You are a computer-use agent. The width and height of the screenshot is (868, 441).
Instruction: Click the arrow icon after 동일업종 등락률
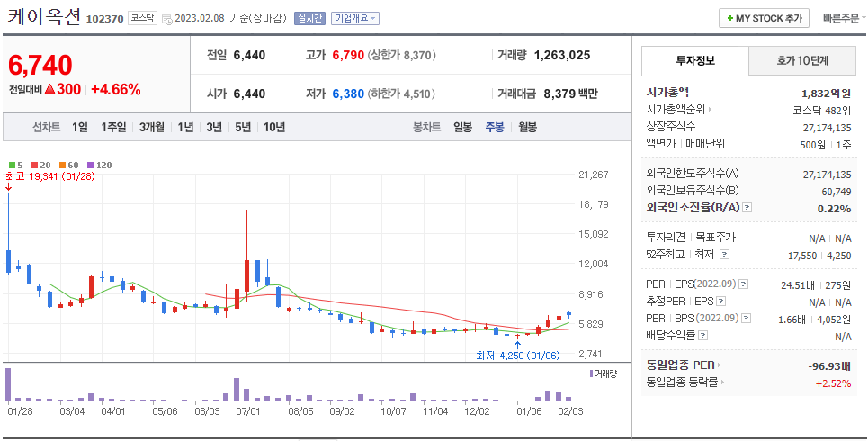(x=722, y=382)
